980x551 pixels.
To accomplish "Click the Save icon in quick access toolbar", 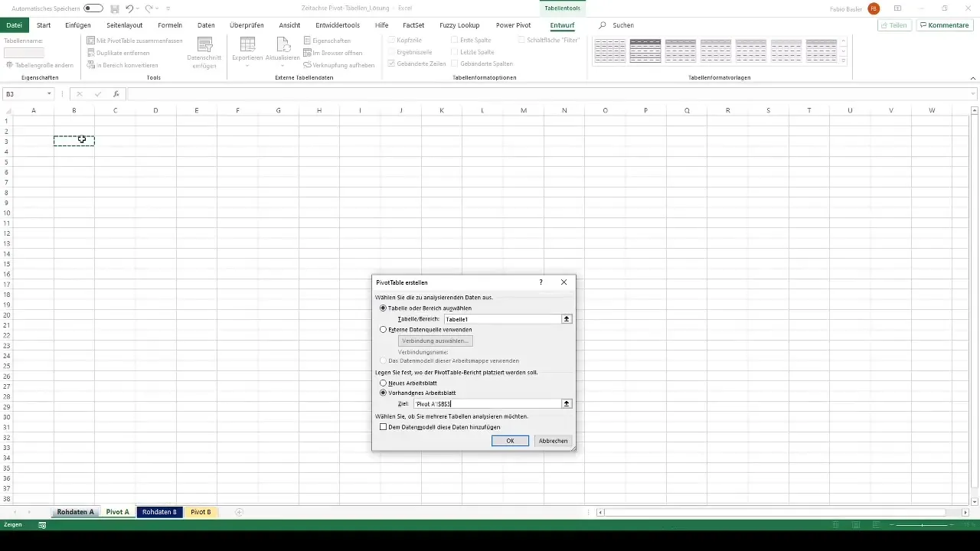I will tap(115, 8).
